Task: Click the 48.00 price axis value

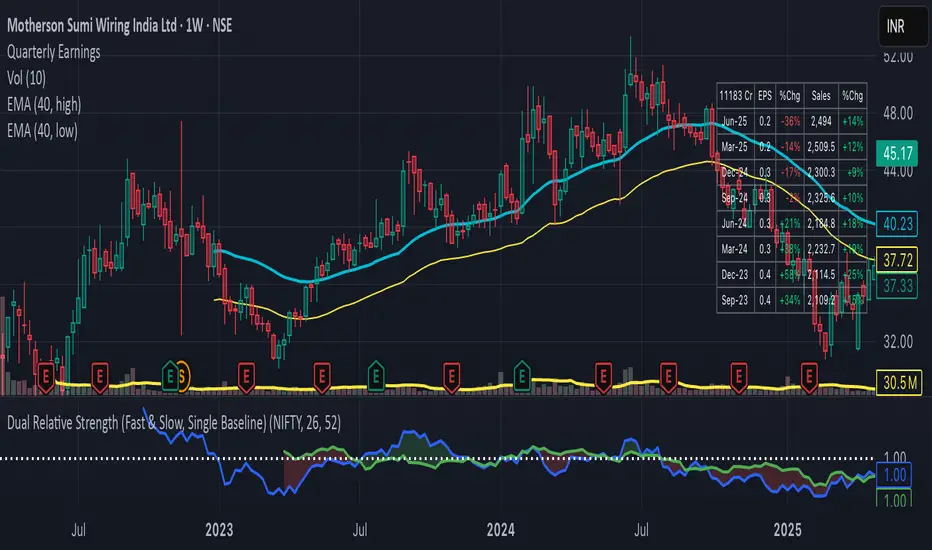Action: 898,114
